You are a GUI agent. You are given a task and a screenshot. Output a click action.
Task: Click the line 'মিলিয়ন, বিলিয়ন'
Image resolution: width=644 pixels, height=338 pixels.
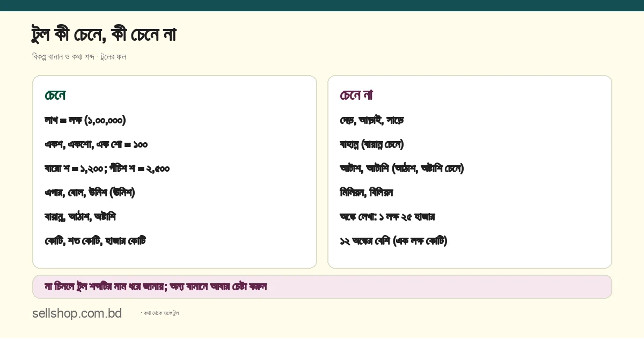click(x=367, y=193)
